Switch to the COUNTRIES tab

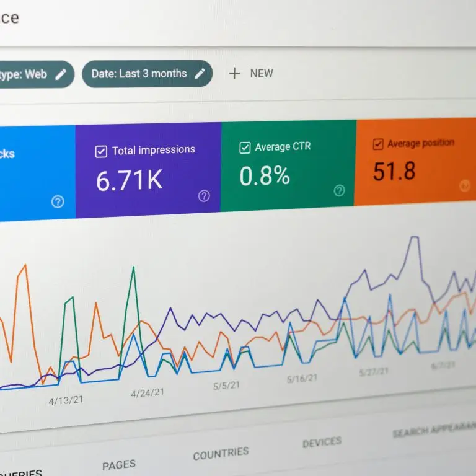coord(221,454)
